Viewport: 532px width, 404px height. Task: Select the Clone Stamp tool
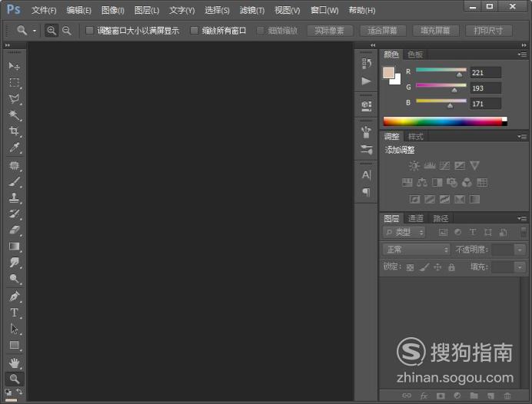click(x=15, y=197)
